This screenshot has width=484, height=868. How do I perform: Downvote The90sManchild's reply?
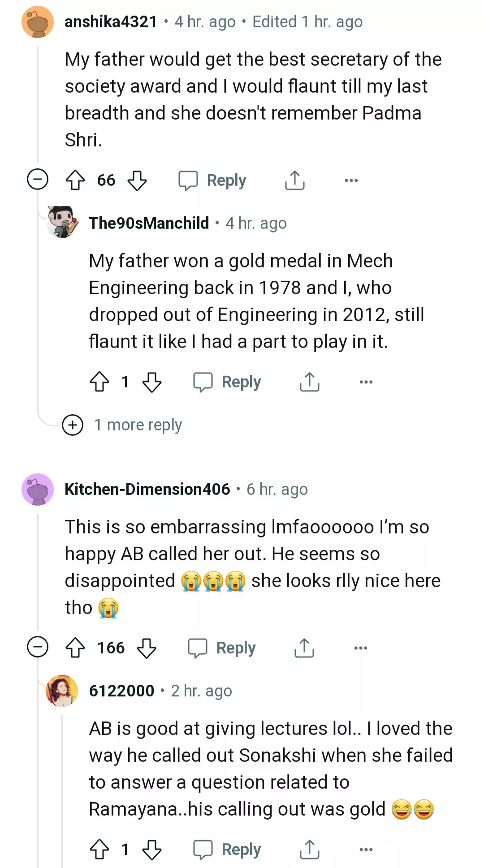[x=152, y=382]
